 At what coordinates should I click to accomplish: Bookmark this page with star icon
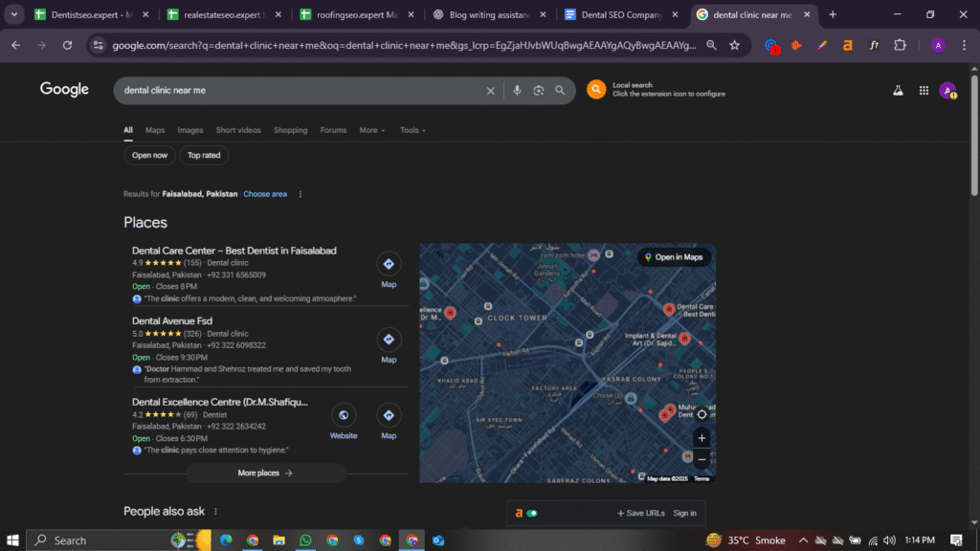(x=734, y=45)
